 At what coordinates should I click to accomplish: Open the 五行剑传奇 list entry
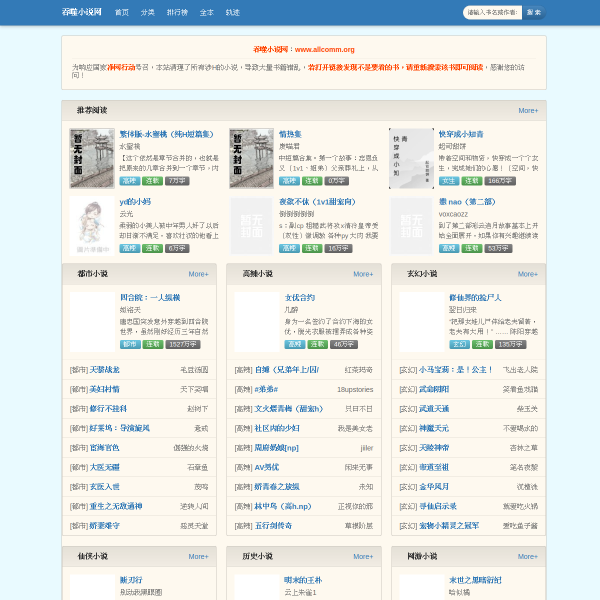click(273, 526)
